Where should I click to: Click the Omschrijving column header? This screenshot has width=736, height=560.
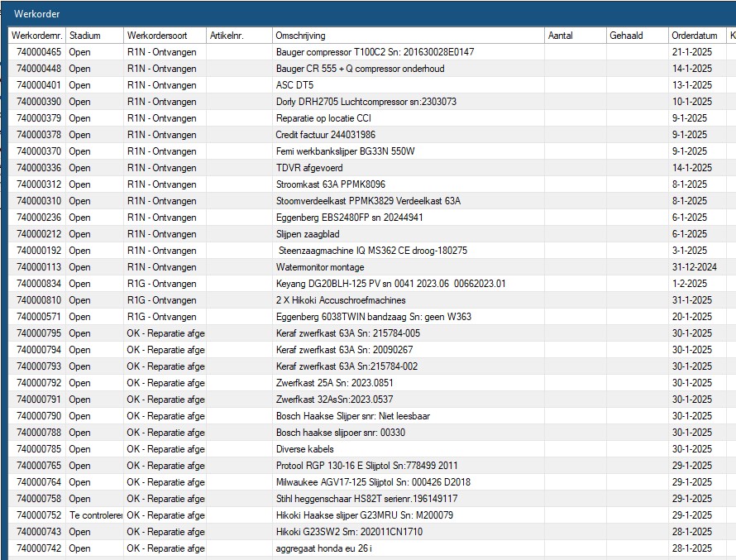coord(409,36)
